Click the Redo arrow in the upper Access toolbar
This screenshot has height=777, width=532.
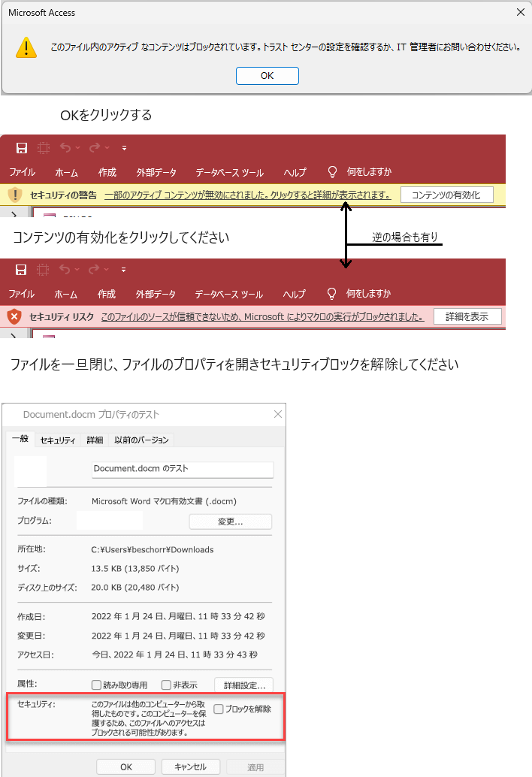point(95,148)
